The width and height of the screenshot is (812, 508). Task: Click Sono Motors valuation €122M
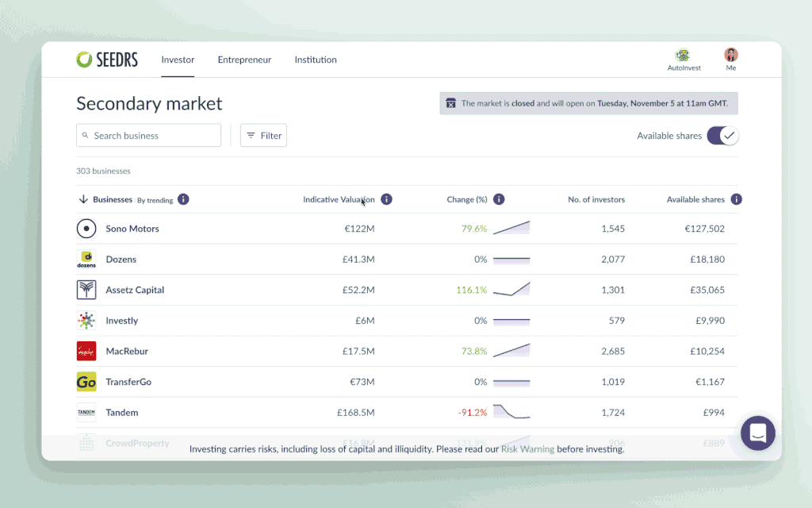(359, 229)
